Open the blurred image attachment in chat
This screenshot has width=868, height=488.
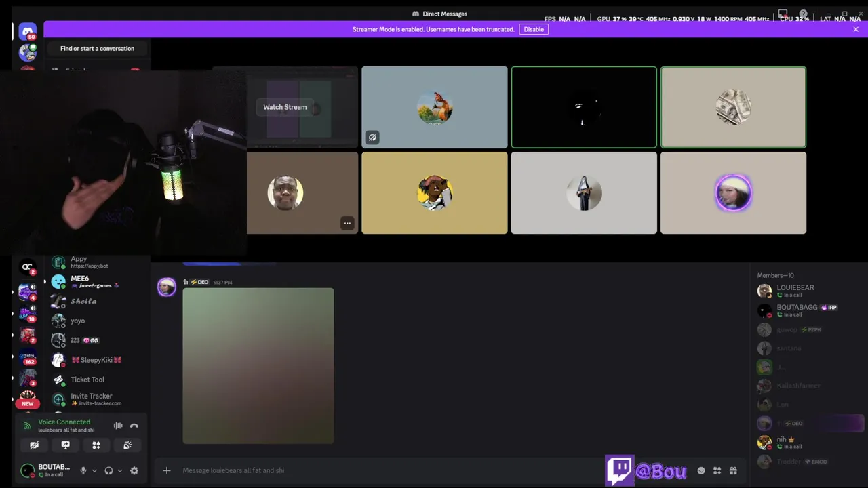click(258, 366)
